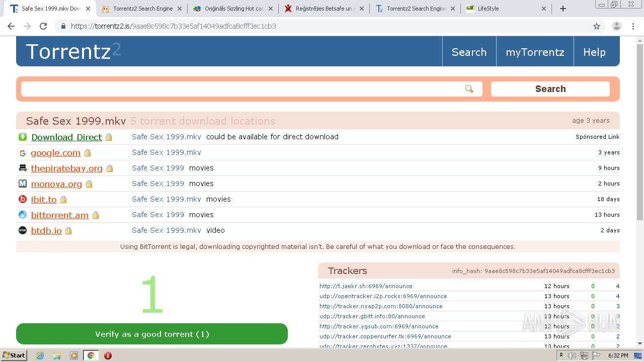
Task: Click the lock icon beside ibit.to
Action: [x=63, y=200]
